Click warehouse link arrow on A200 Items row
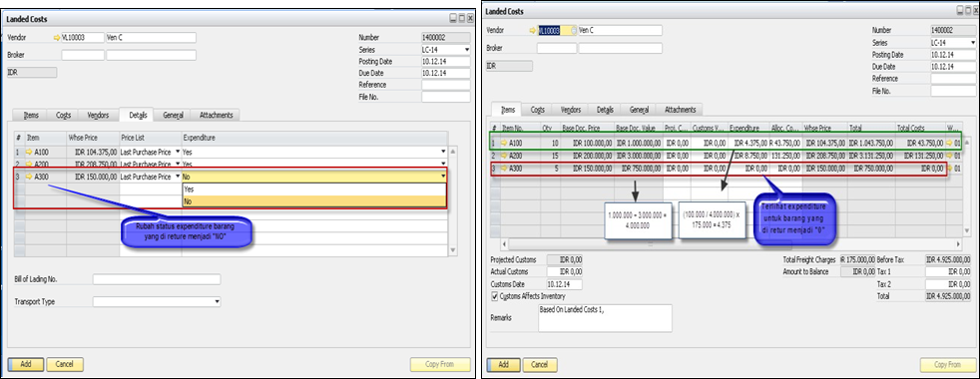Image resolution: width=980 pixels, height=379 pixels. pos(950,156)
